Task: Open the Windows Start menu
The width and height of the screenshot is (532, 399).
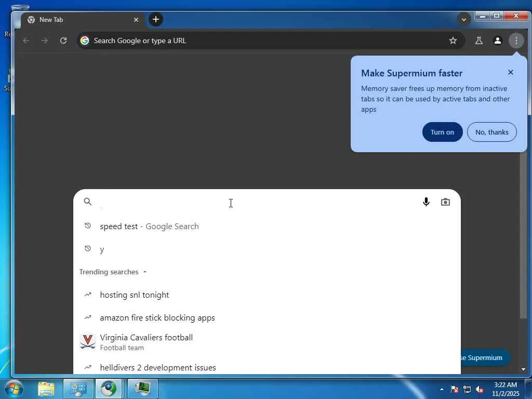Action: pos(14,389)
